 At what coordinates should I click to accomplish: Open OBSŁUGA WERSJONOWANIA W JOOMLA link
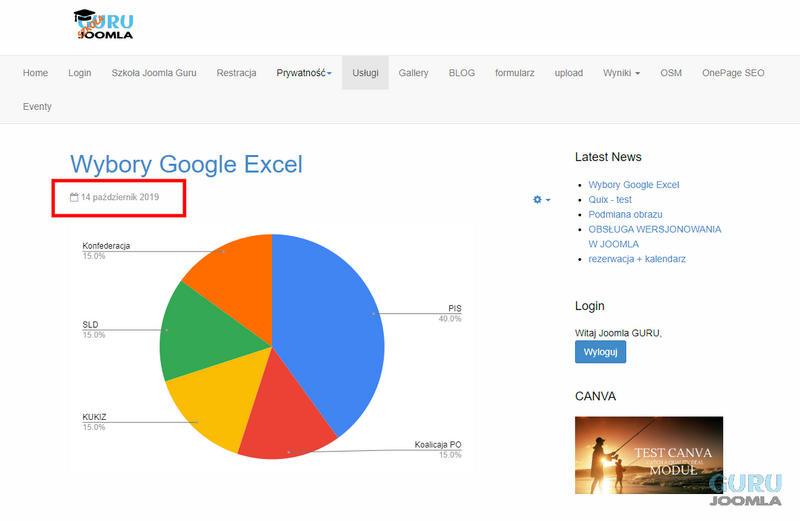click(655, 237)
